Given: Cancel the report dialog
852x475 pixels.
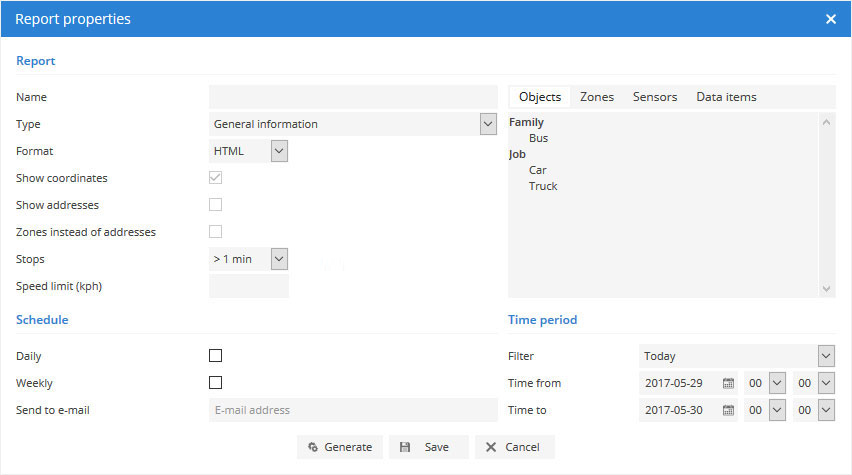Looking at the screenshot, I should (x=514, y=447).
